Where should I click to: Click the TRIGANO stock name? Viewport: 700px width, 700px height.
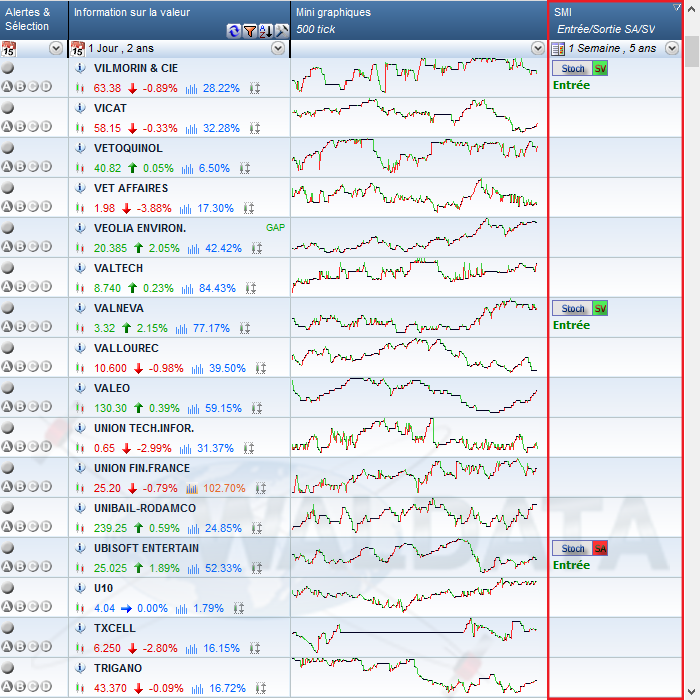click(118, 668)
